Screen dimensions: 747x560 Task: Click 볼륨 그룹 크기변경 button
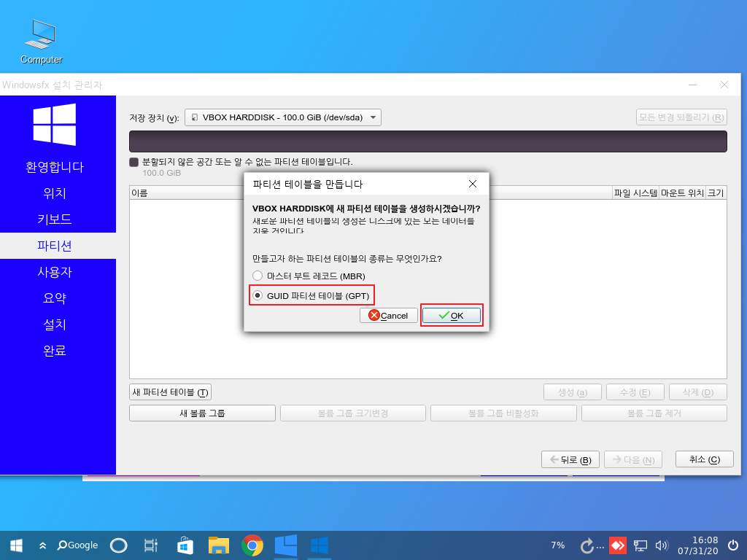coord(352,413)
